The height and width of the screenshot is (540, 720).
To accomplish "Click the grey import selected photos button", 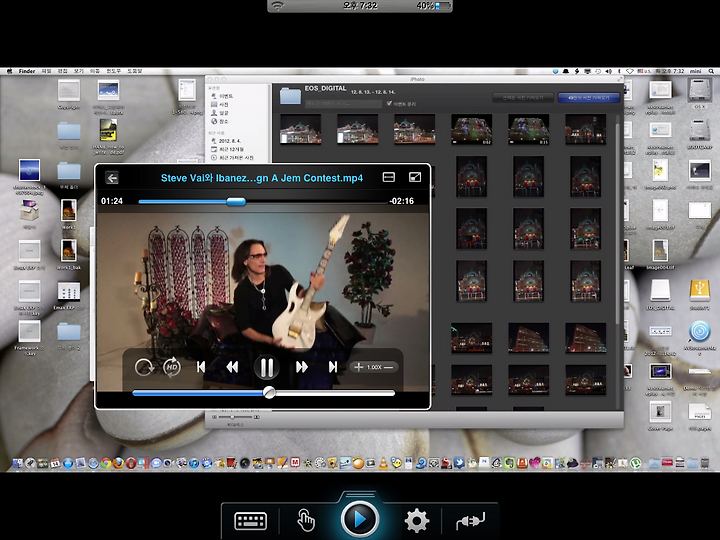I will pos(523,98).
